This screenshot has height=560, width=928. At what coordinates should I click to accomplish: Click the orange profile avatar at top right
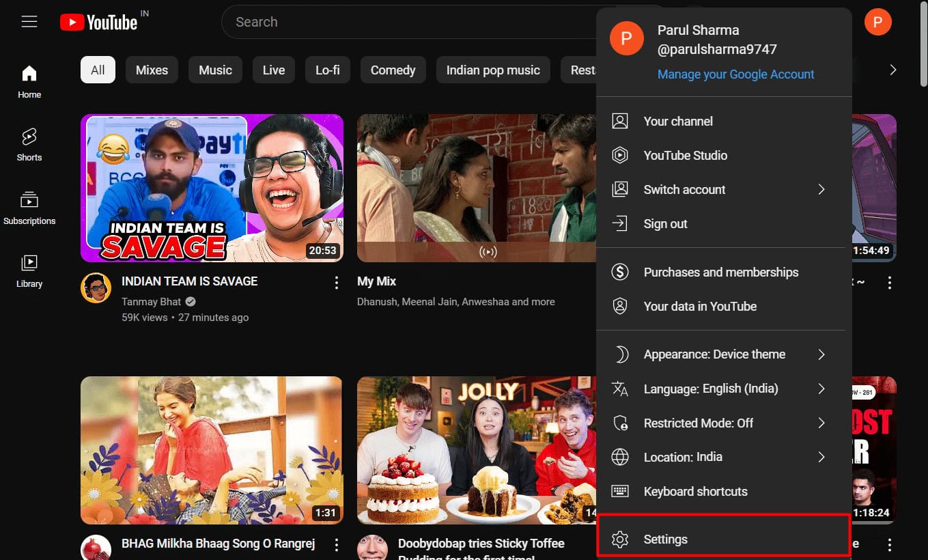tap(877, 22)
